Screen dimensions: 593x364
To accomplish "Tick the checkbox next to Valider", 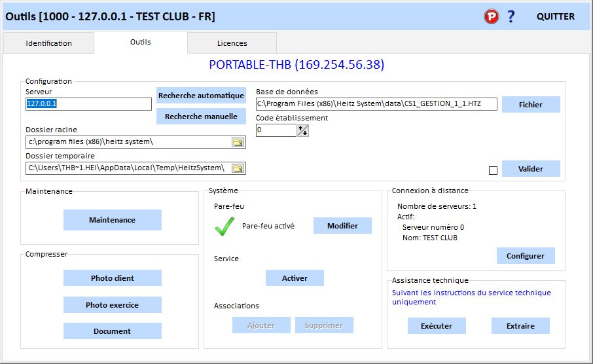I will [493, 170].
